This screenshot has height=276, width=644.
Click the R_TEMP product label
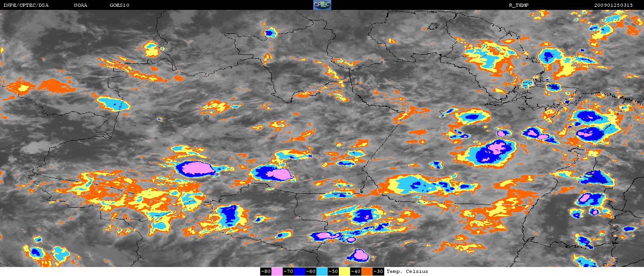point(519,5)
